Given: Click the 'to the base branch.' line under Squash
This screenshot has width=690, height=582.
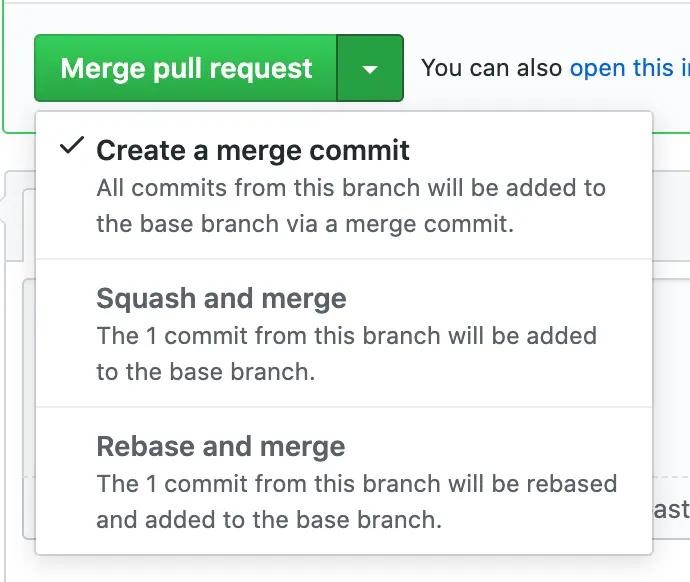Looking at the screenshot, I should [206, 372].
